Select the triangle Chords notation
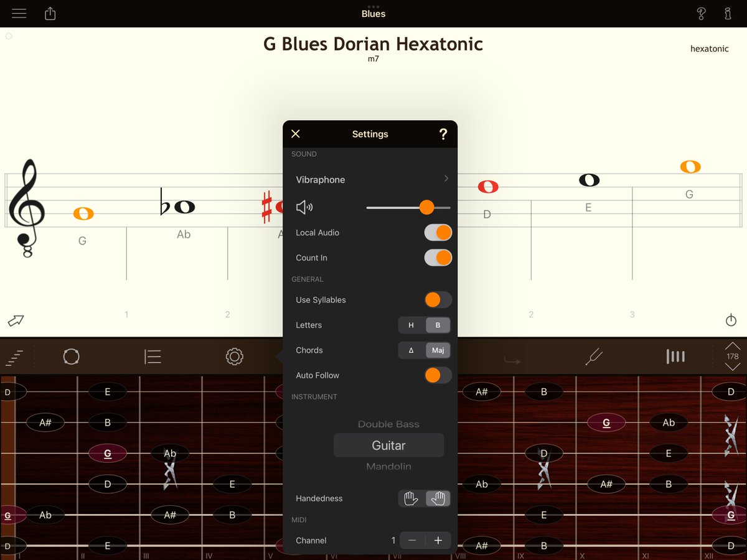Screen dimensions: 747x560 click(x=411, y=350)
